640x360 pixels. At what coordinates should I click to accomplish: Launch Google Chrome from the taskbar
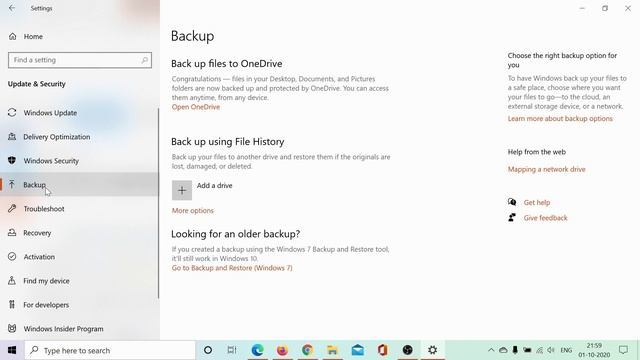[307, 350]
